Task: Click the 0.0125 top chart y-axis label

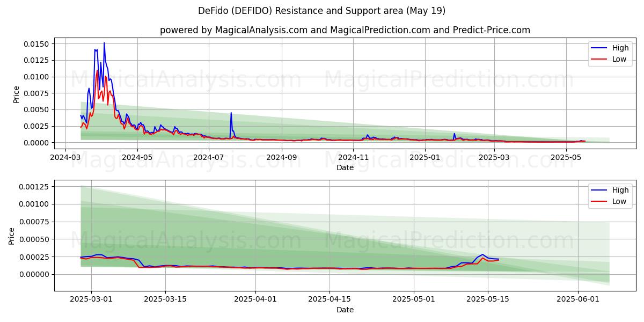Action: click(38, 60)
